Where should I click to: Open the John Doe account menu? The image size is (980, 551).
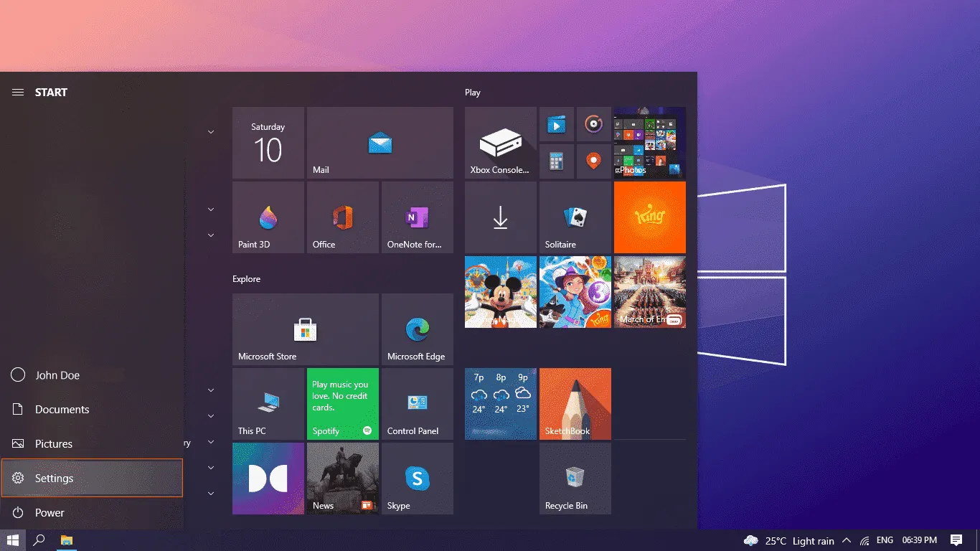[92, 375]
